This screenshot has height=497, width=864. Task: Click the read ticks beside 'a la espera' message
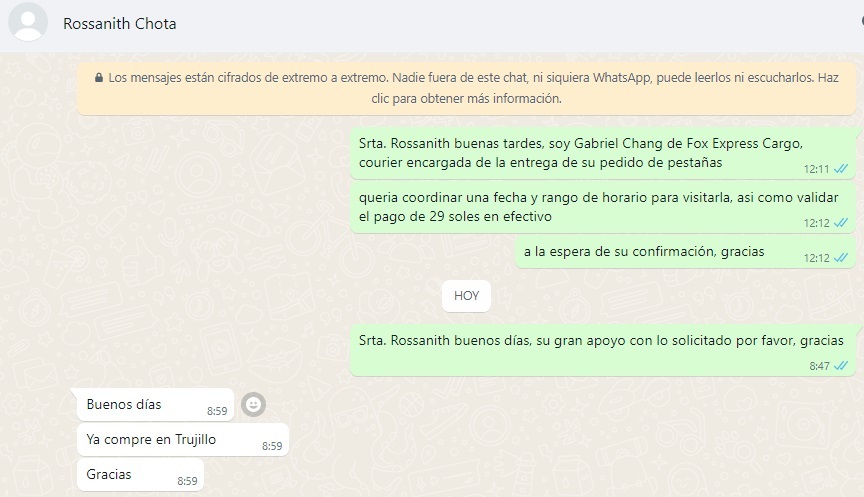coord(841,258)
